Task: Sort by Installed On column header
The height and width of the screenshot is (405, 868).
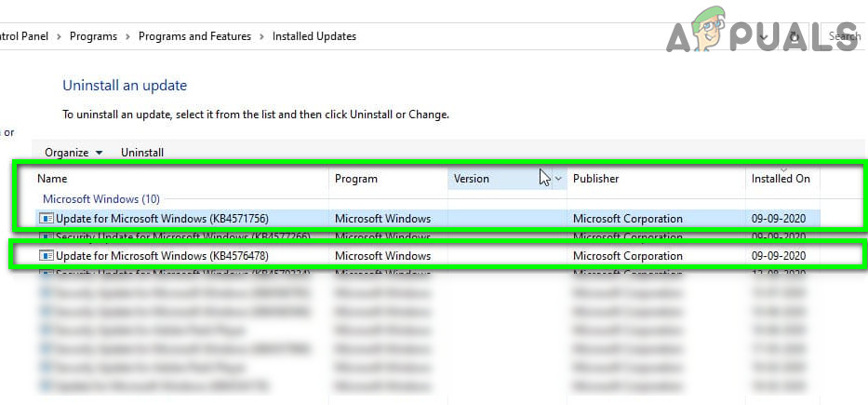Action: 782,179
